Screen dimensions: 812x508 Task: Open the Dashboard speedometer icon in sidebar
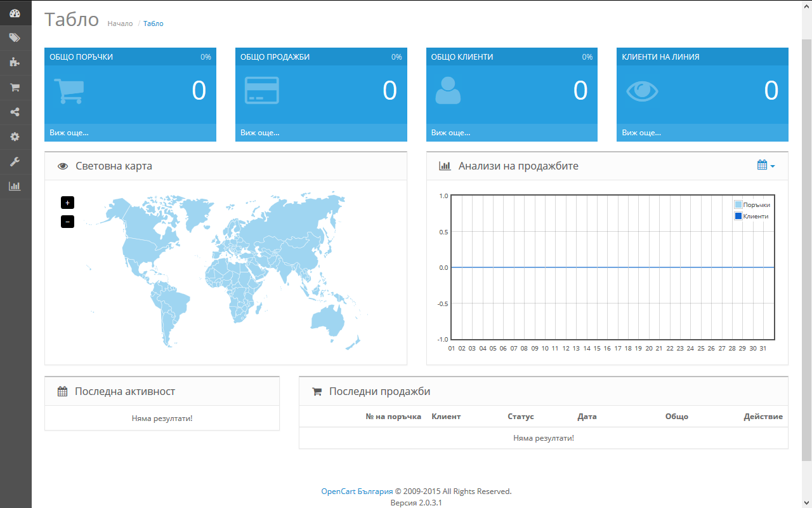coord(15,13)
